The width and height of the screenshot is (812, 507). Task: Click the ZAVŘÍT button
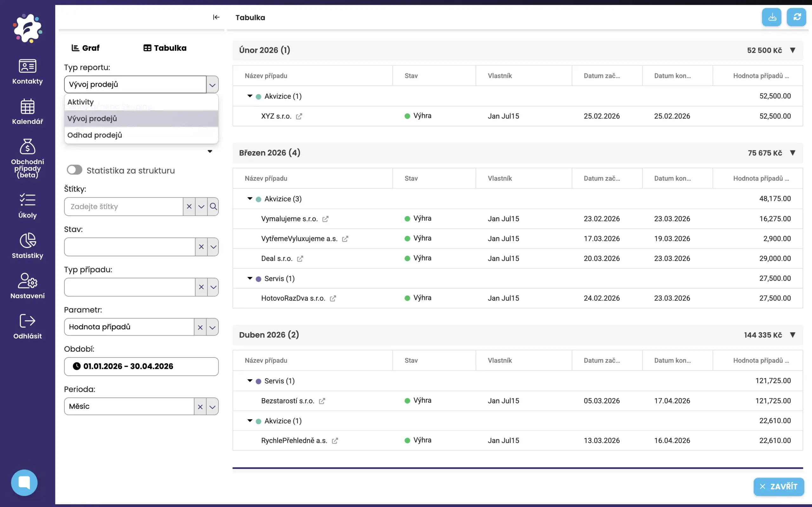778,486
